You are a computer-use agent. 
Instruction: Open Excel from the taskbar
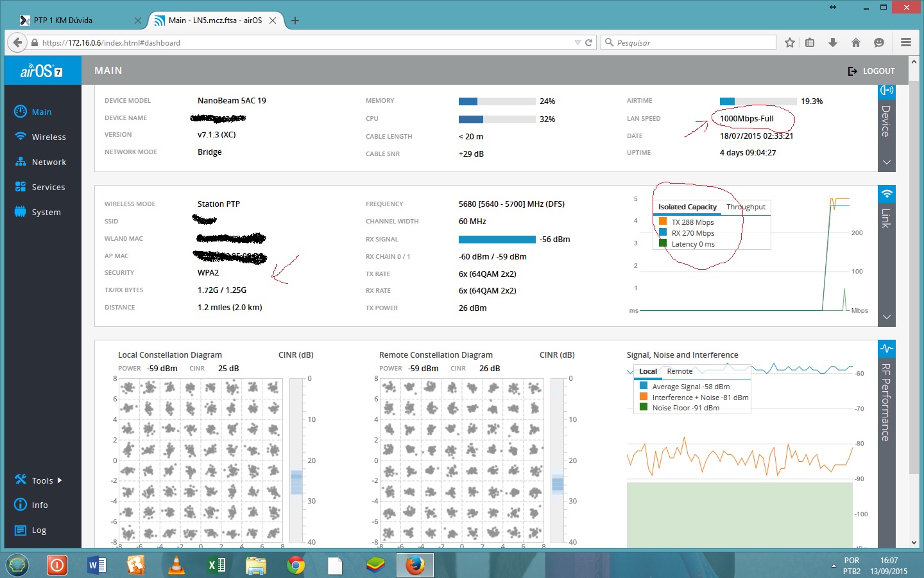click(x=216, y=565)
